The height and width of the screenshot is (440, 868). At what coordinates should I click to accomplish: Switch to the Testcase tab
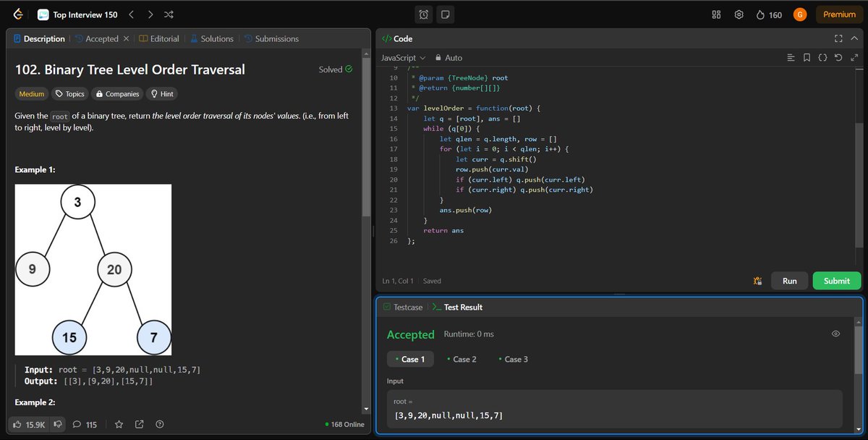403,308
